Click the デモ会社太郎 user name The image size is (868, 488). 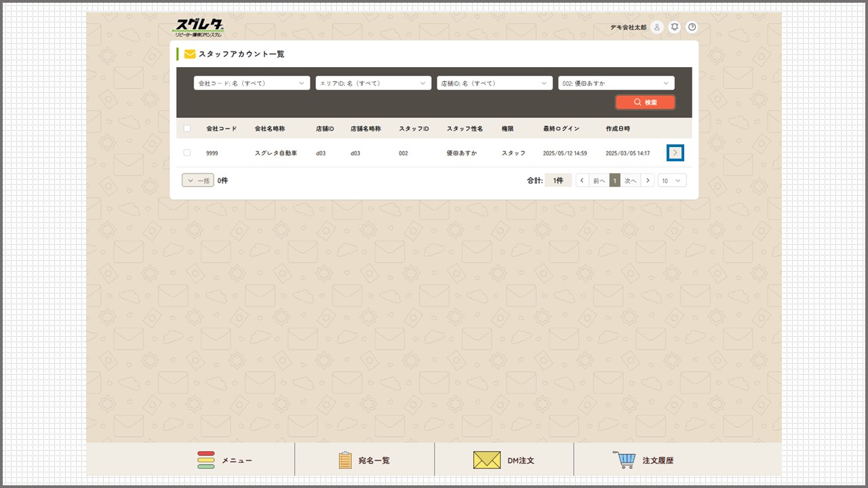pos(629,27)
